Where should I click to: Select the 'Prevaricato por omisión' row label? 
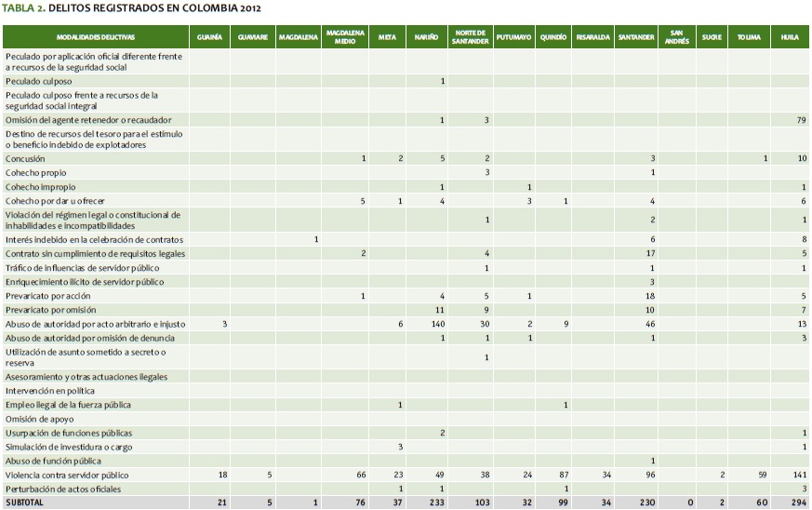(x=52, y=309)
